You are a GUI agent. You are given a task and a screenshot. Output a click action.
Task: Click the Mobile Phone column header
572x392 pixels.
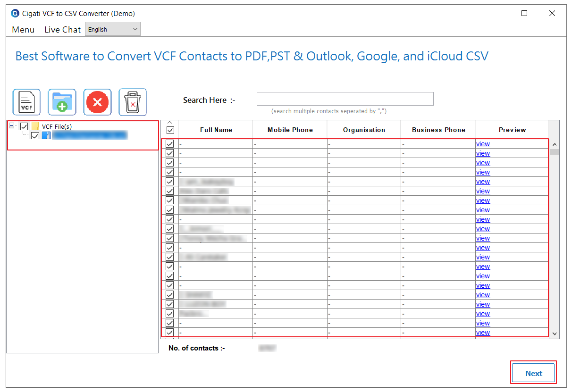click(290, 130)
